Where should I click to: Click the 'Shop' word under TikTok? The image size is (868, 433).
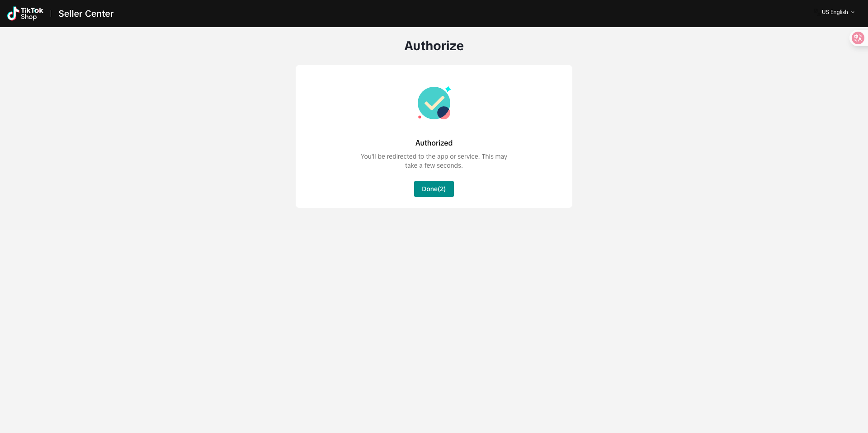click(28, 17)
